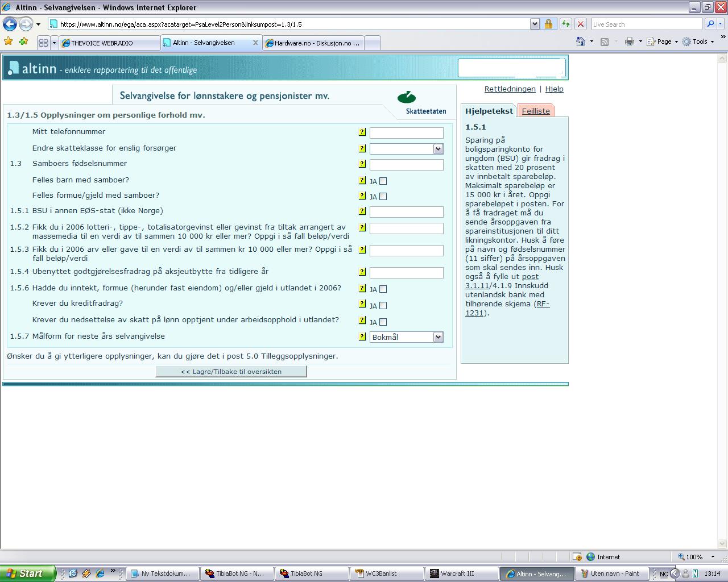
Task: Open a new blank tab
Action: tap(372, 43)
